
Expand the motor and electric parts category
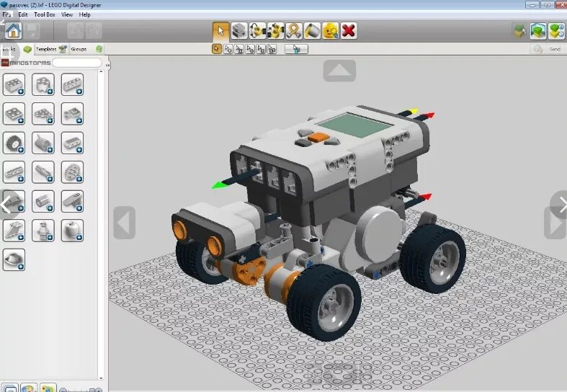click(x=43, y=143)
